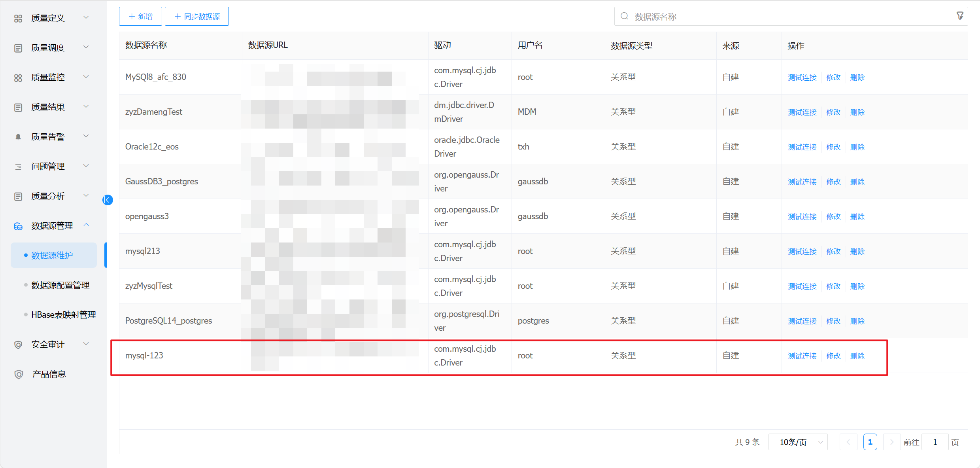Collapse the sidebar with blue arrow button
980x468 pixels.
click(x=108, y=200)
